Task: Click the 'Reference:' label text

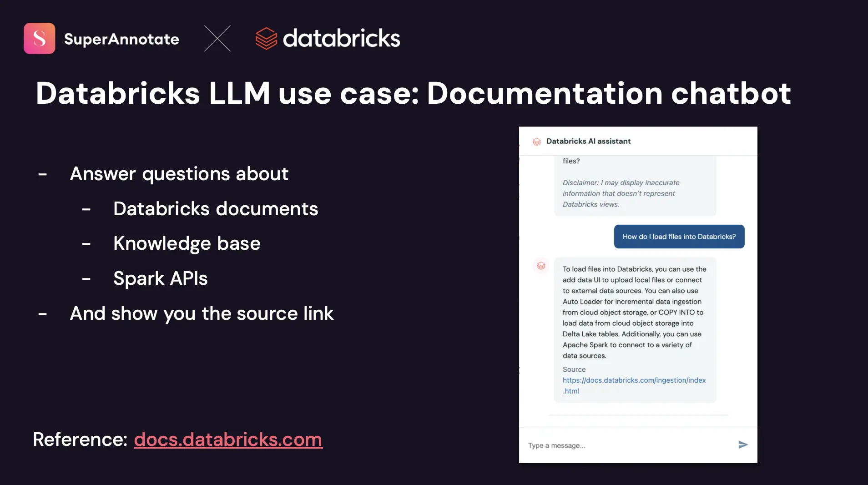Action: tap(80, 440)
